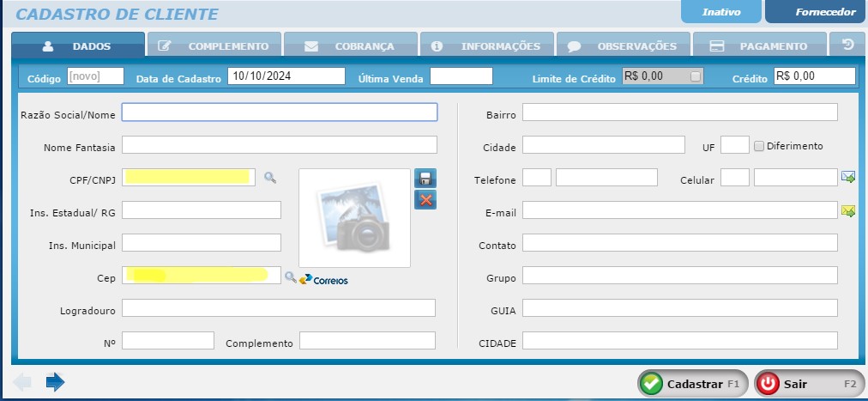The height and width of the screenshot is (401, 868).
Task: Click the Grupo input field
Action: point(680,276)
